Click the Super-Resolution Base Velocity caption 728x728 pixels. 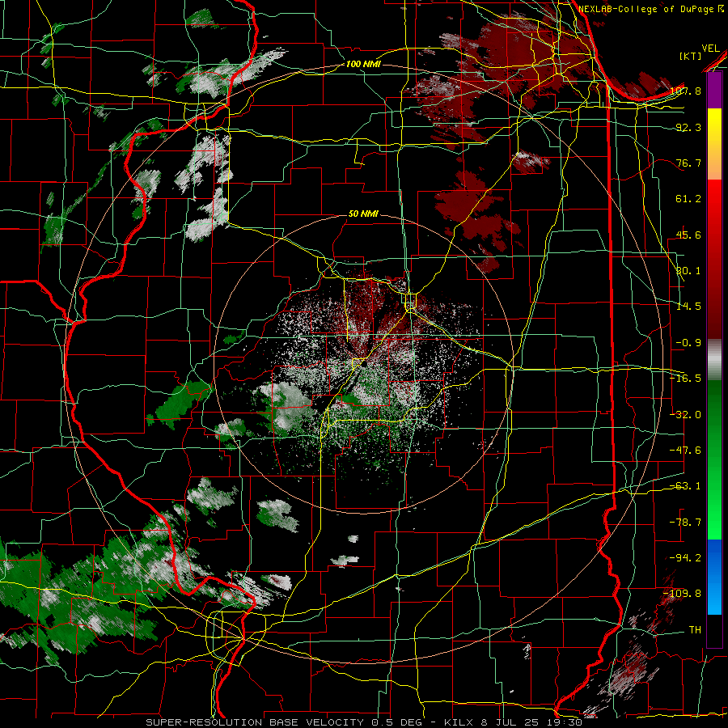pos(363,722)
